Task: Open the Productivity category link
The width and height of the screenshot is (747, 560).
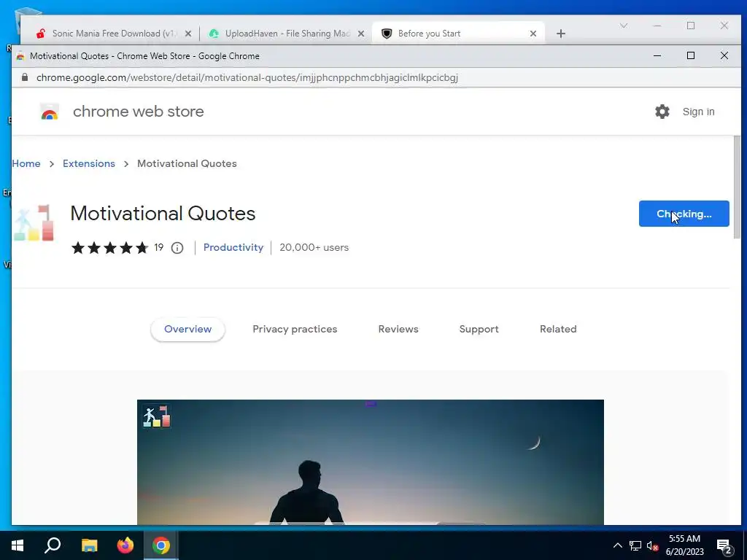Action: (233, 248)
